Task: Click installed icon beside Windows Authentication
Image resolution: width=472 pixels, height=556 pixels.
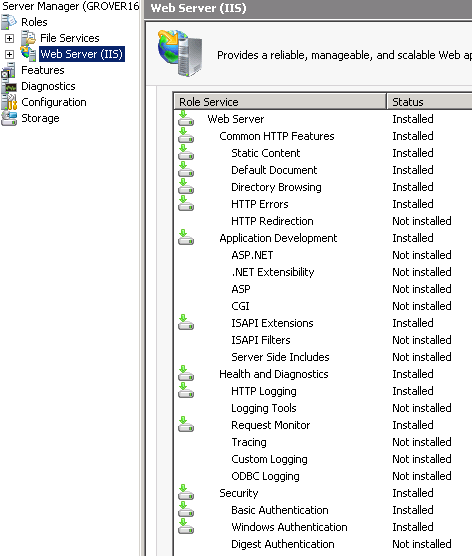Action: [x=186, y=527]
